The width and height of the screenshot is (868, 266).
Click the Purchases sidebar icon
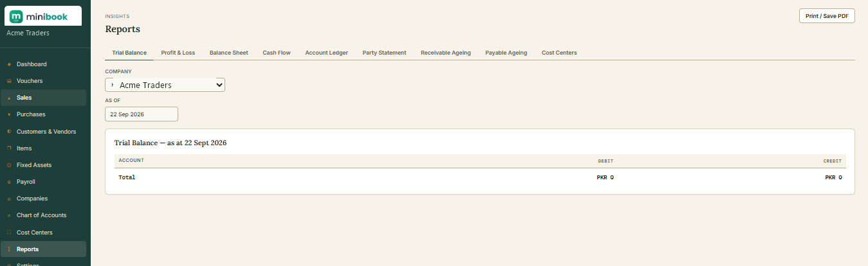pyautogui.click(x=9, y=114)
